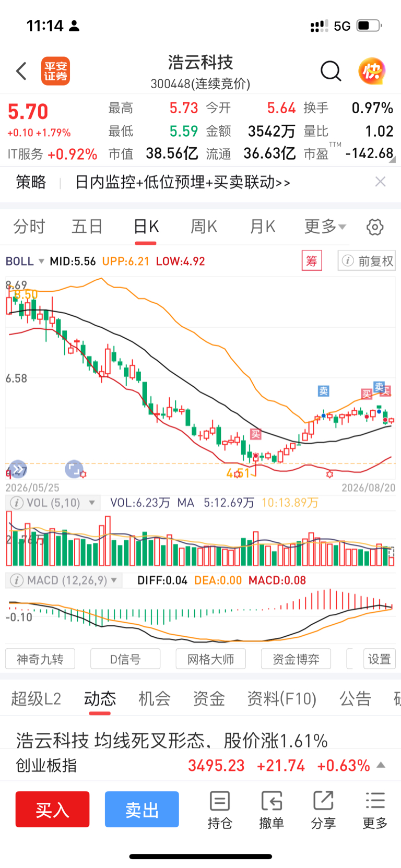401x868 pixels.
Task: Tap the blue 卖出 sell button
Action: tap(142, 810)
